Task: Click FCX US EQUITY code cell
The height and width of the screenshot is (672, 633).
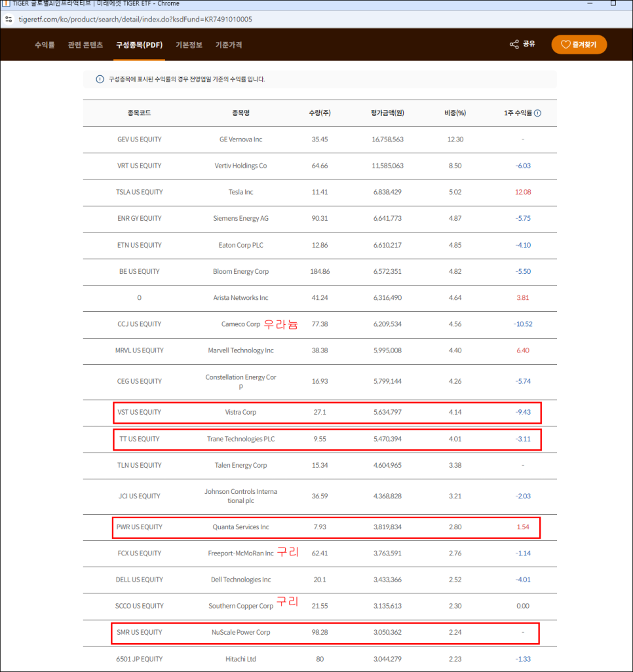Action: click(x=140, y=553)
